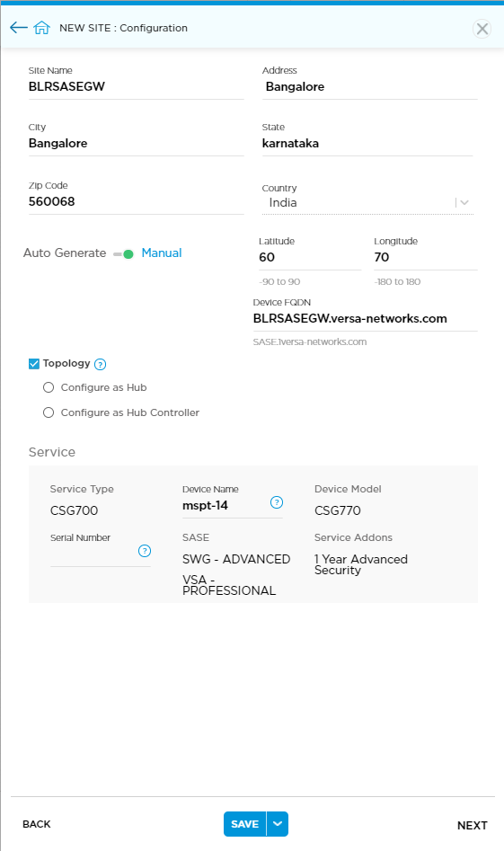Click the Service section heading

coord(52,452)
